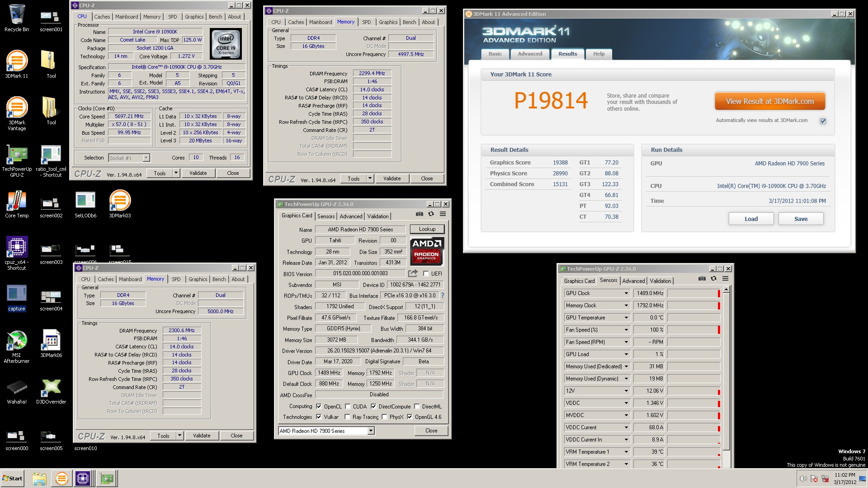Open Windows Explorer from the taskbar
The height and width of the screenshot is (488, 868).
coord(39,478)
